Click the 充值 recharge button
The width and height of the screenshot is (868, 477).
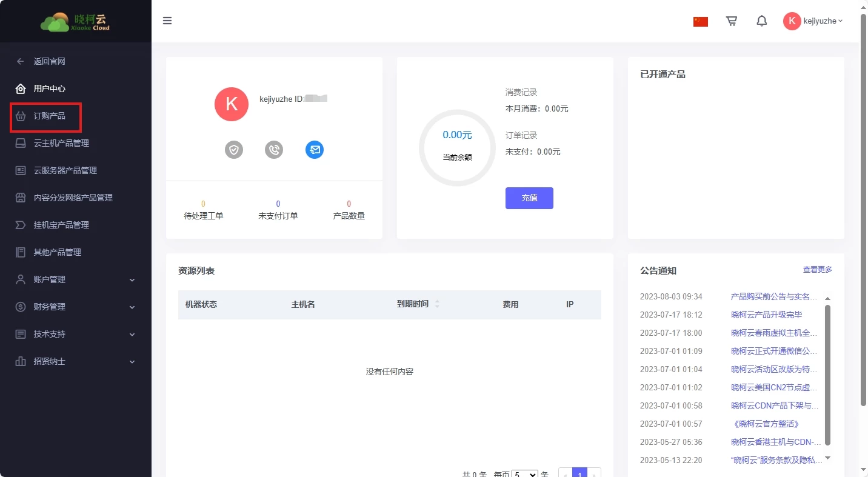529,198
